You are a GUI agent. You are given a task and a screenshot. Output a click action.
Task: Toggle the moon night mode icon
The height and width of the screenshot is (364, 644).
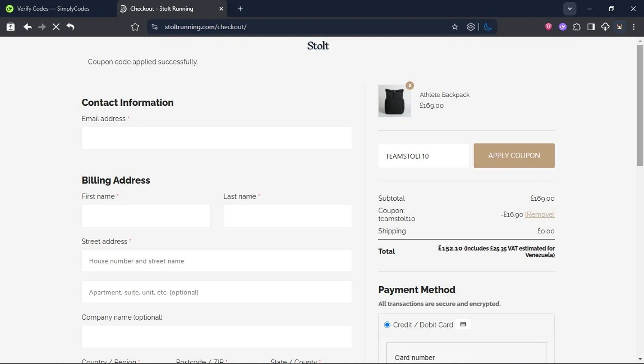pos(488,27)
